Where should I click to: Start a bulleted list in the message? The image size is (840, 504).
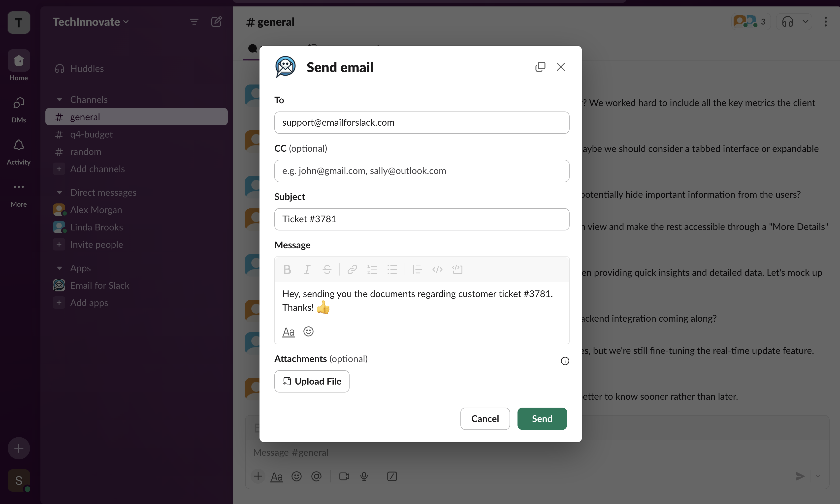(x=392, y=270)
